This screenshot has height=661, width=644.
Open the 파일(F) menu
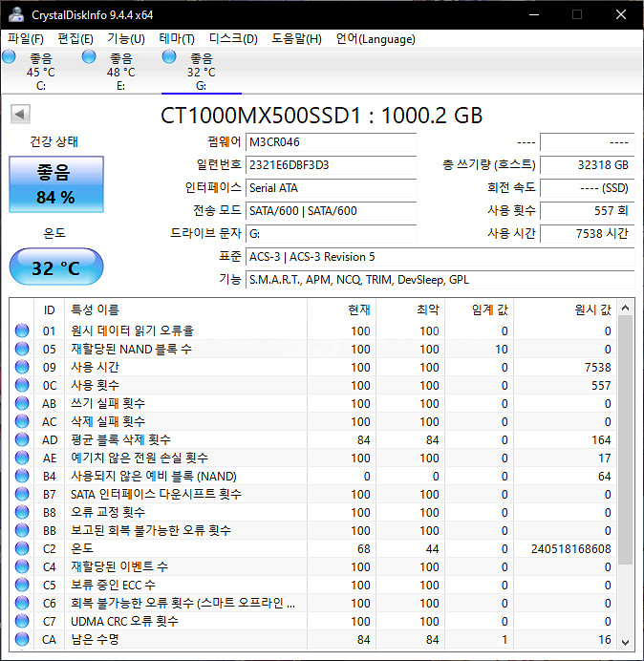click(25, 39)
